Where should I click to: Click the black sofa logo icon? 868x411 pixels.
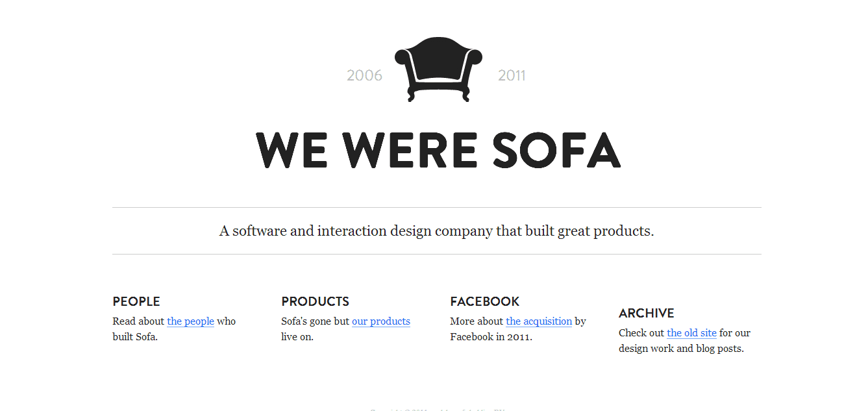438,69
